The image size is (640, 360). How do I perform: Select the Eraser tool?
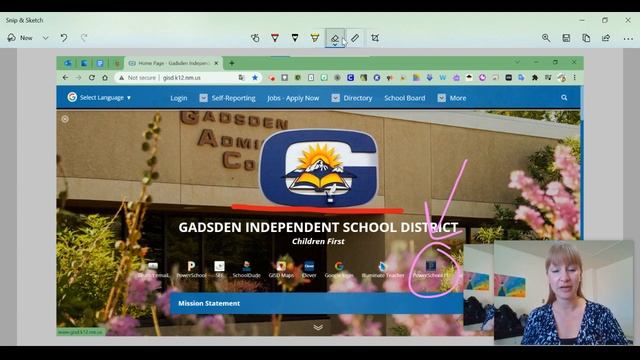335,38
